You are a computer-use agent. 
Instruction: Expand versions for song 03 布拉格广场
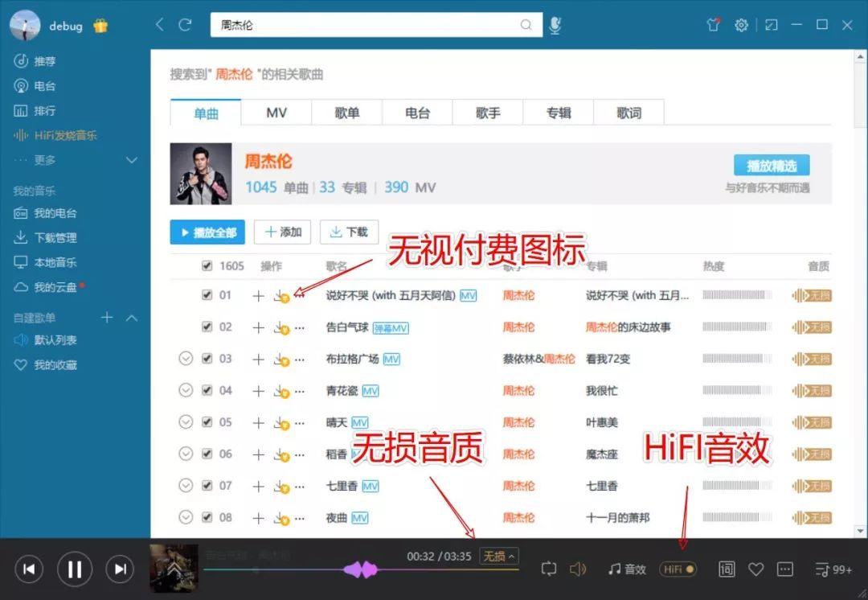(186, 359)
